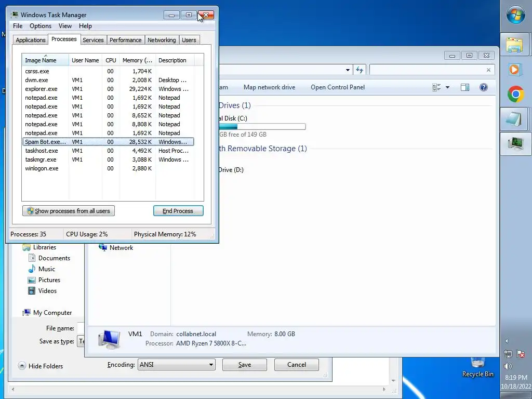Switch to the Services tab
Screen dimensions: 532x399
93,39
